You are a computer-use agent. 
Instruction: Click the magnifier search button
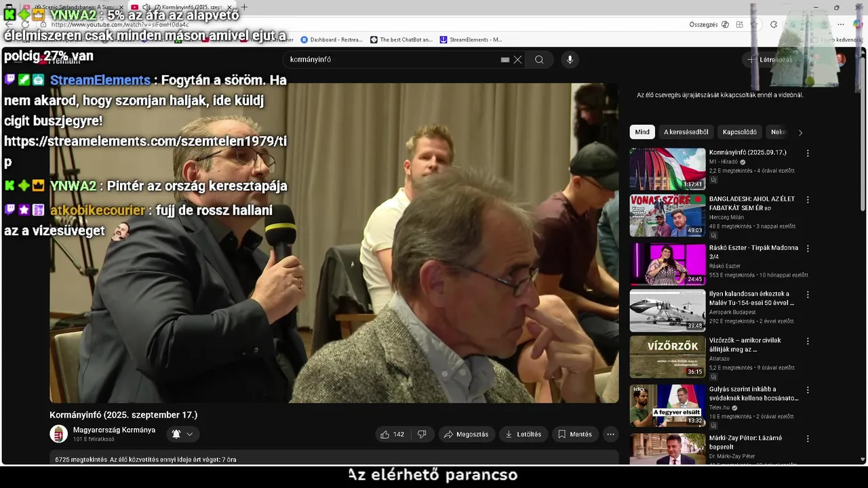[x=539, y=60]
